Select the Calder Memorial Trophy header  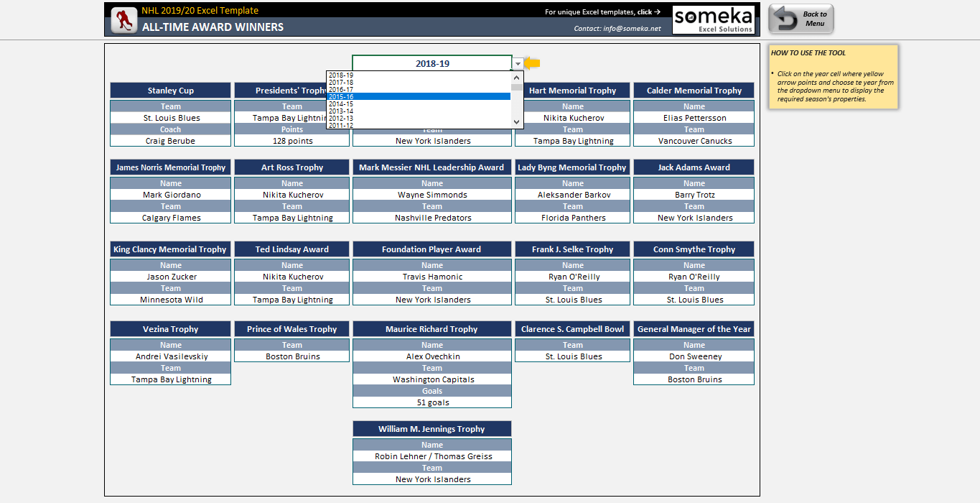[x=694, y=91]
